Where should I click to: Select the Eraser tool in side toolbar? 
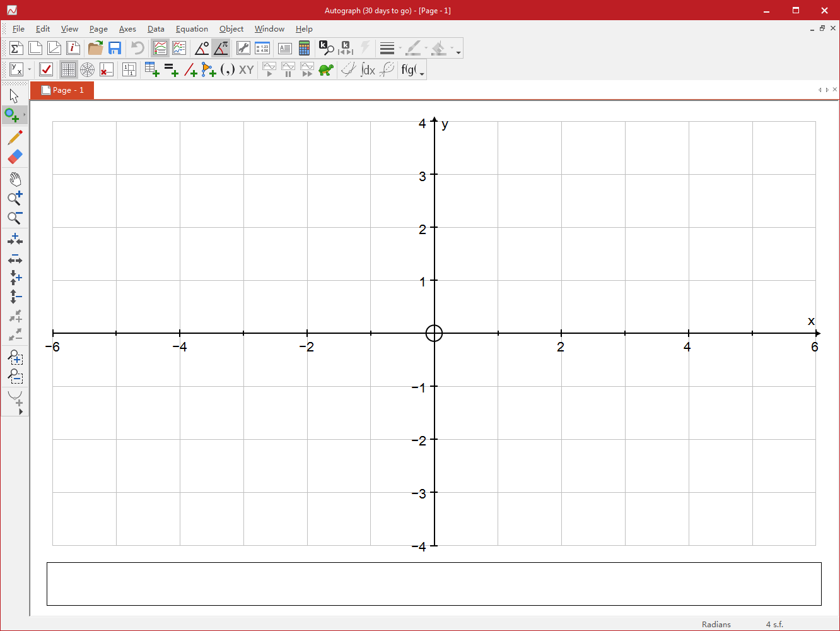(15, 156)
